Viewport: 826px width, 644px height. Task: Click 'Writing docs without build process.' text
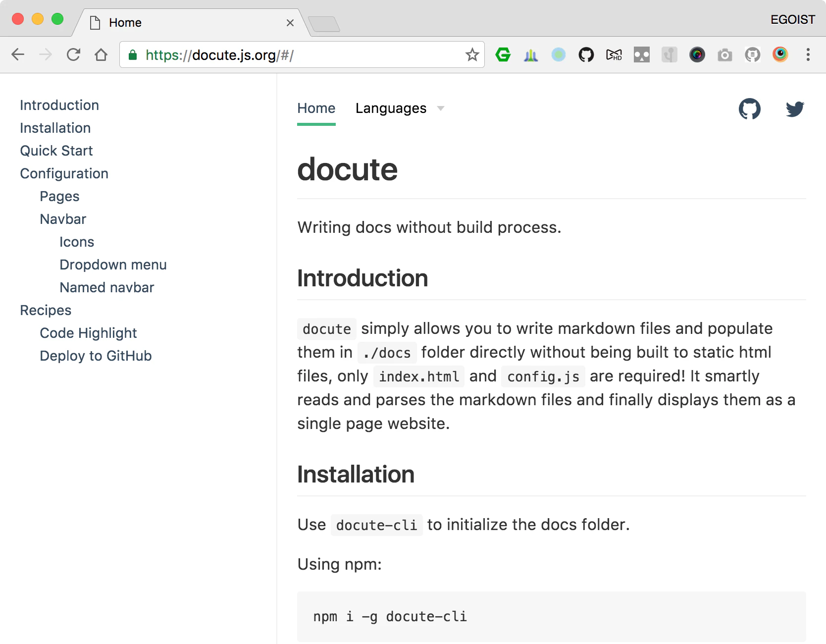coord(429,227)
